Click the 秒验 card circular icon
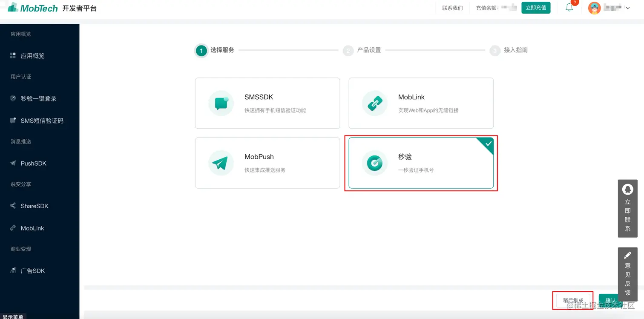 click(375, 163)
